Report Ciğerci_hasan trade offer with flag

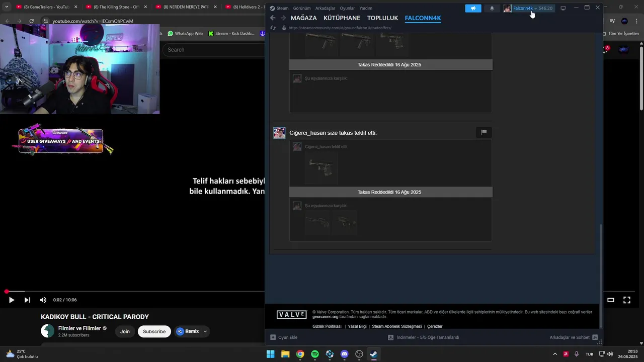coord(484,132)
